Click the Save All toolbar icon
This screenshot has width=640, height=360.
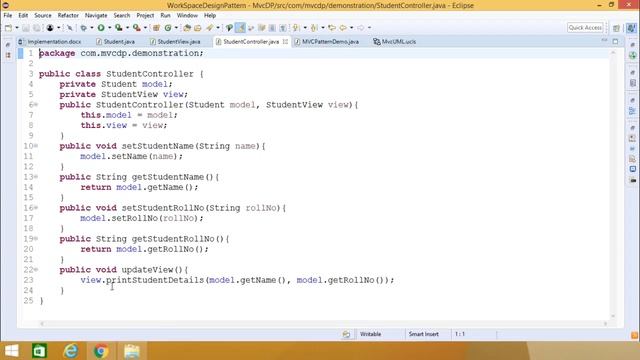coord(36,28)
